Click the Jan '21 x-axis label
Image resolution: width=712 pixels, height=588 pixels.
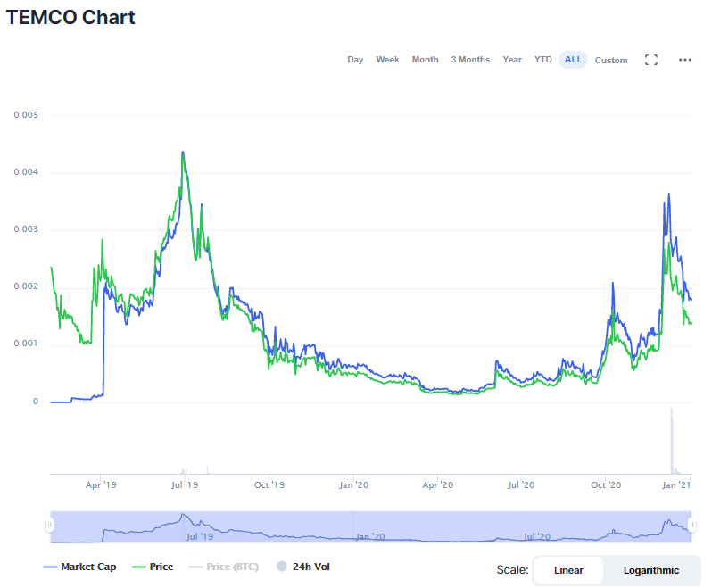tap(676, 484)
